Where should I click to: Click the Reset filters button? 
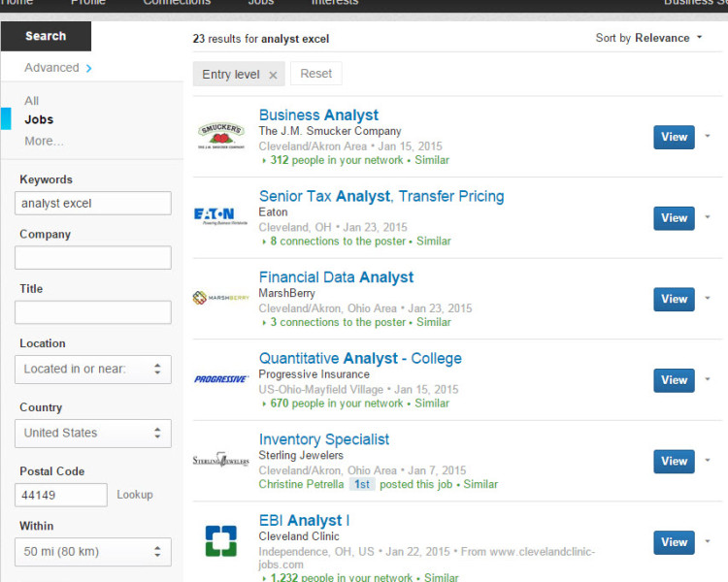coord(316,74)
